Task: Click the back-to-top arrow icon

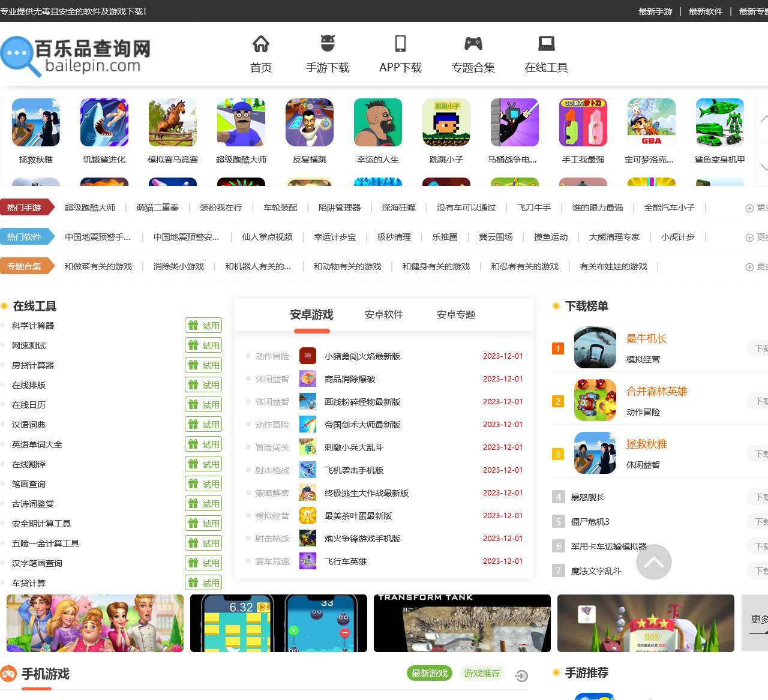Action: pos(653,562)
